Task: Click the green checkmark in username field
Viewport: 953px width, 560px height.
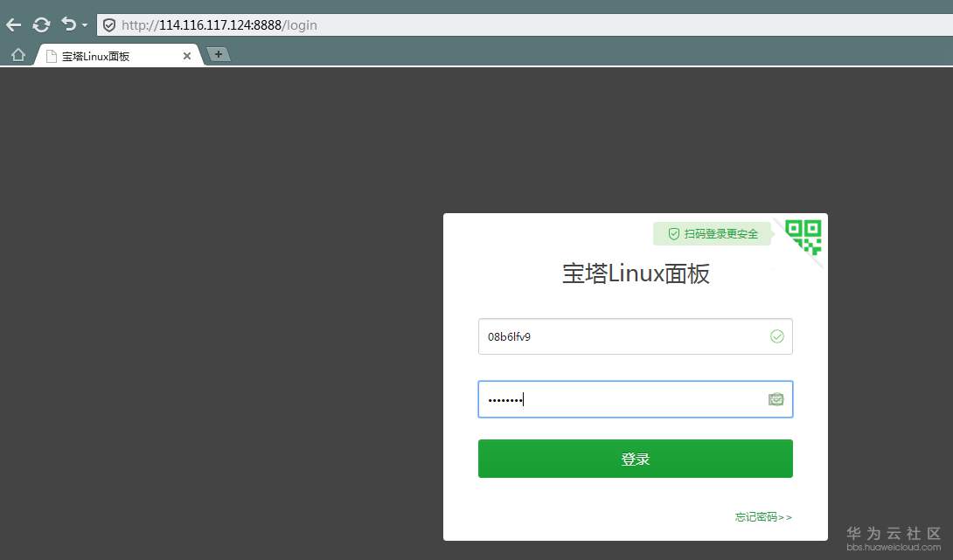Action: [x=776, y=336]
